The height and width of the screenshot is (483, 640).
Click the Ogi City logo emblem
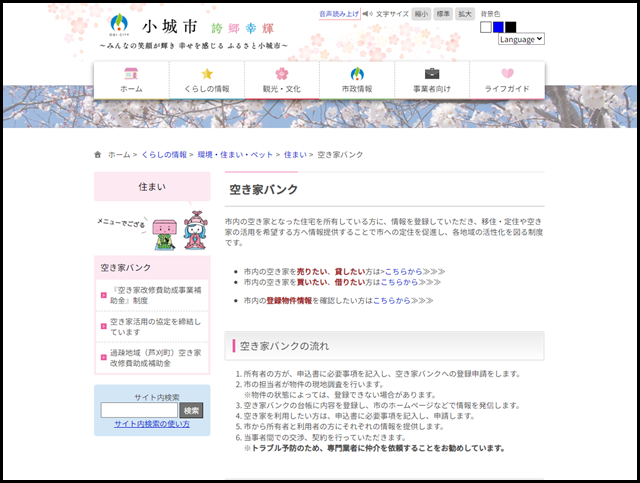(x=119, y=24)
